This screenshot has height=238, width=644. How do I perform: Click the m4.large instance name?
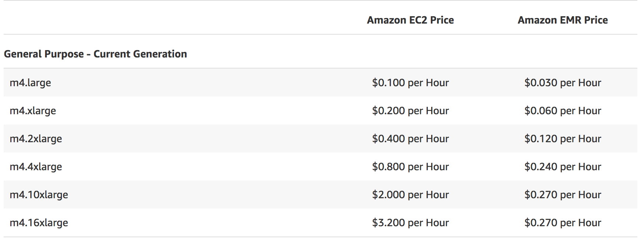coord(30,83)
